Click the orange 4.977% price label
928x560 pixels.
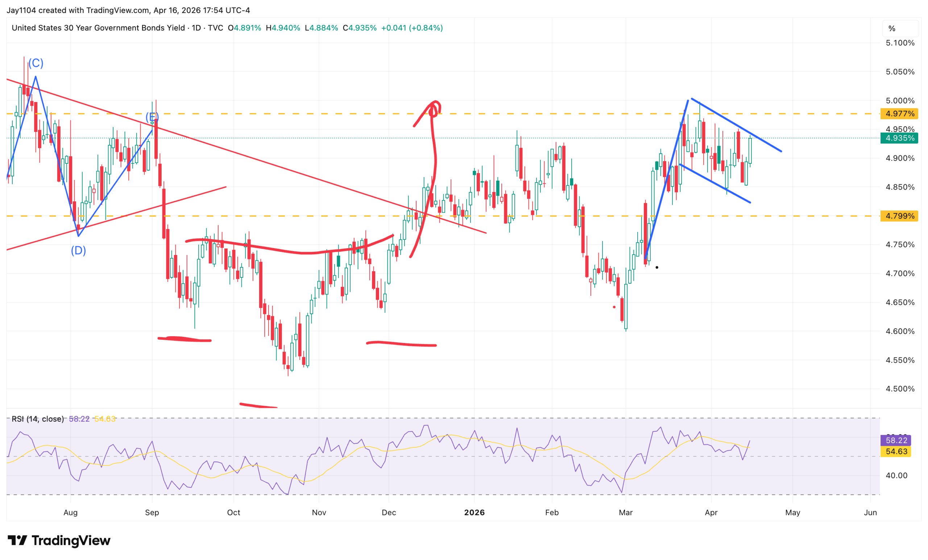(899, 114)
